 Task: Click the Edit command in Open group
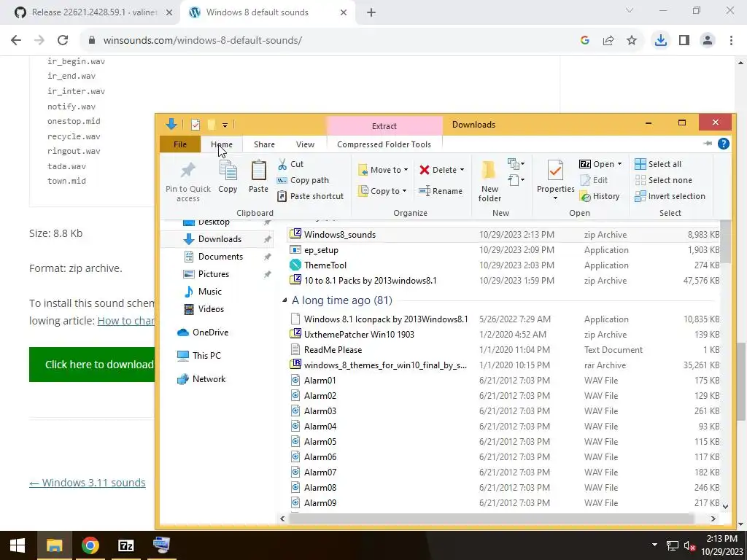point(594,181)
